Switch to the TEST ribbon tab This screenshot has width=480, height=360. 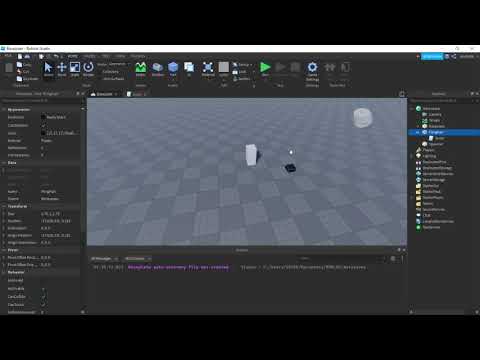click(x=106, y=56)
